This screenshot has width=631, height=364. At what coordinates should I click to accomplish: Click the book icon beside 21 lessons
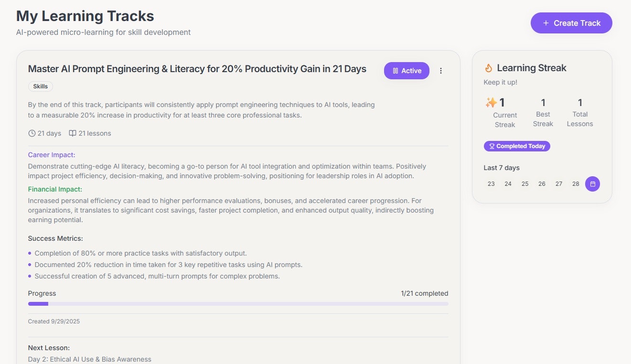point(72,133)
